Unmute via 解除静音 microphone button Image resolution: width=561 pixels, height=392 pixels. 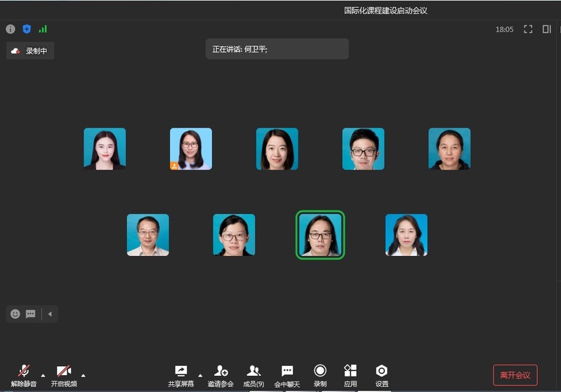coord(24,376)
